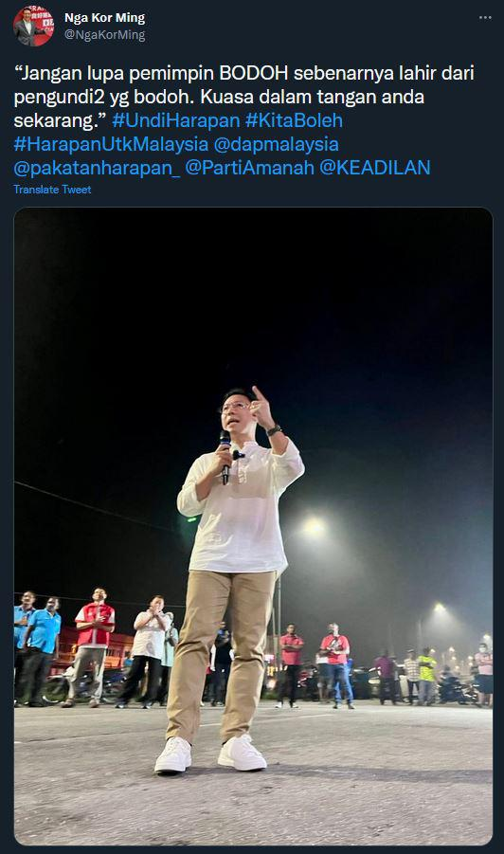Viewport: 504px width, 854px height.
Task: Open the #UndiHarapan hashtag
Action: tap(176, 120)
